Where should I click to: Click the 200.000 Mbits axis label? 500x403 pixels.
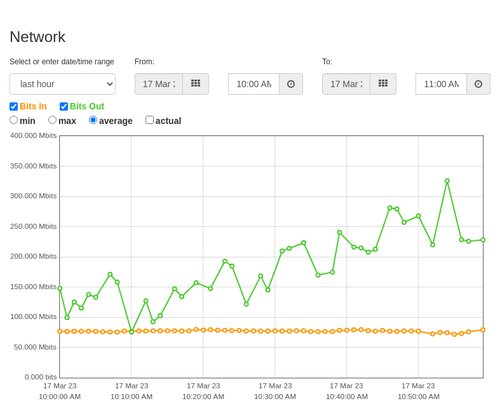(33, 256)
